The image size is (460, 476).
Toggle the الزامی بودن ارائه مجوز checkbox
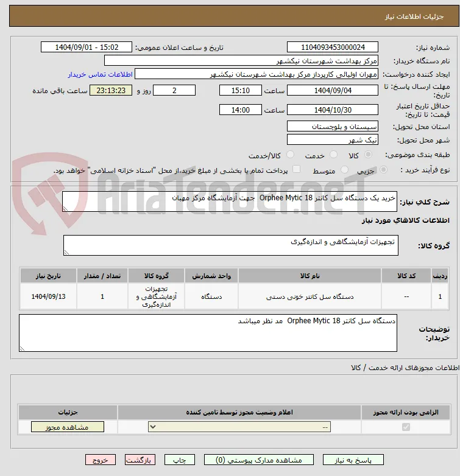(406, 427)
